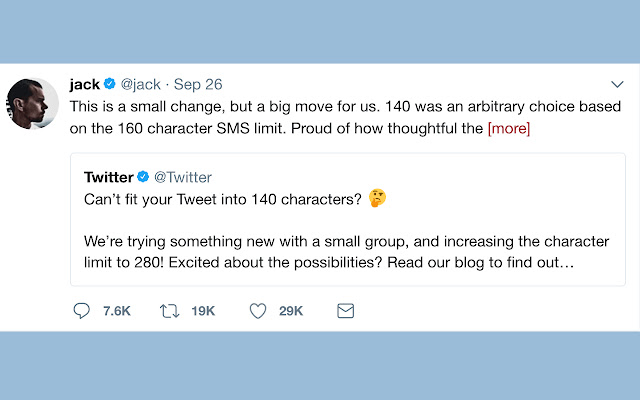Screen dimensions: 640x400
Task: Open the tweet options chevron menu
Action: pos(617,84)
